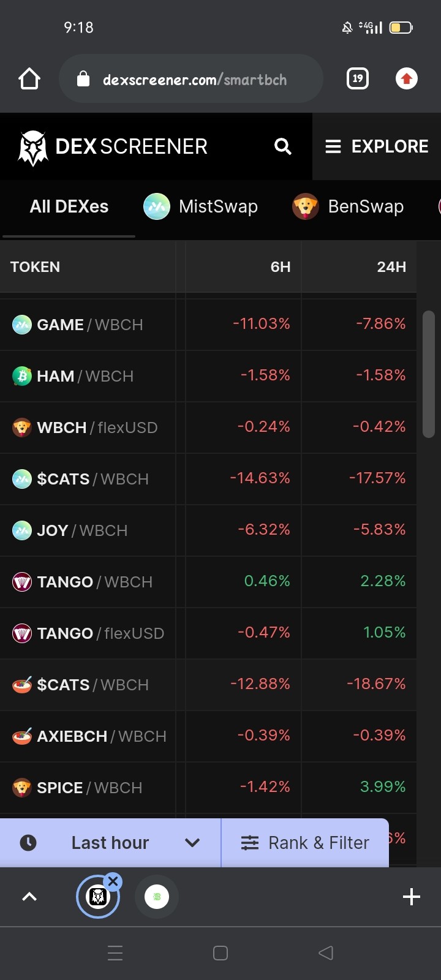Click the DEX Screener owl logo

(32, 147)
